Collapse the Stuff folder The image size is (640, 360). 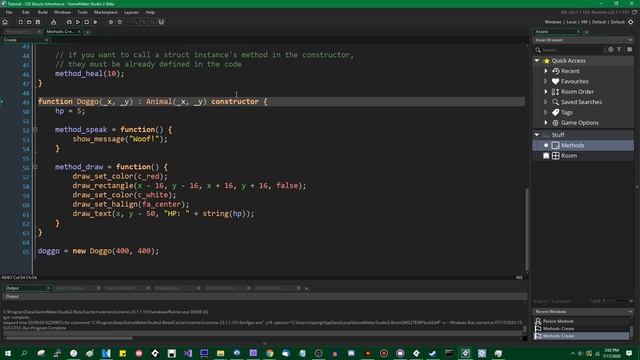(537, 135)
